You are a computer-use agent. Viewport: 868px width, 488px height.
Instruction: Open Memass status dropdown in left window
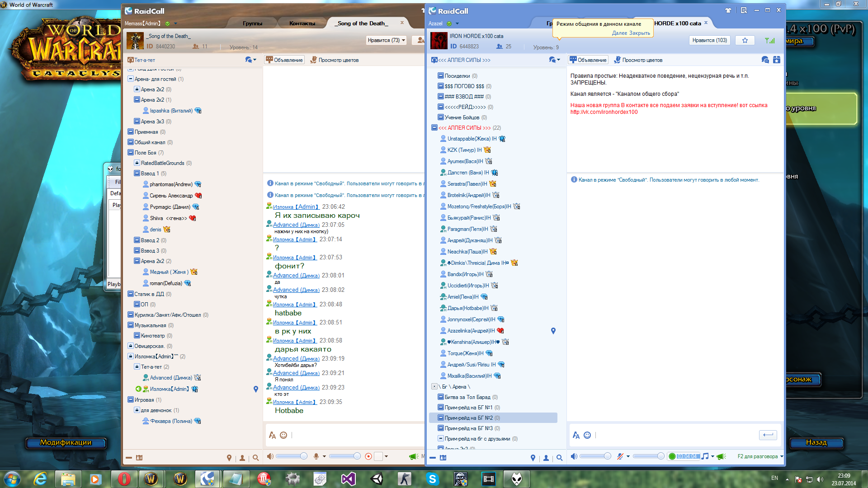pos(175,23)
